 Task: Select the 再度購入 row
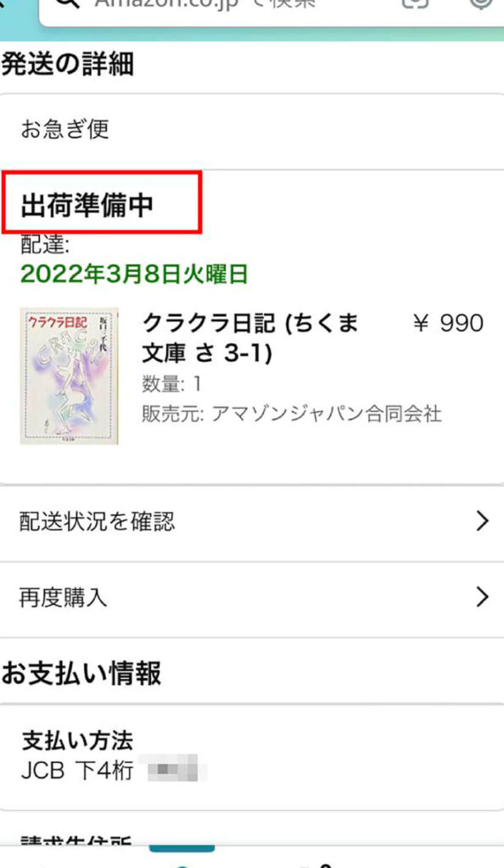point(252,598)
